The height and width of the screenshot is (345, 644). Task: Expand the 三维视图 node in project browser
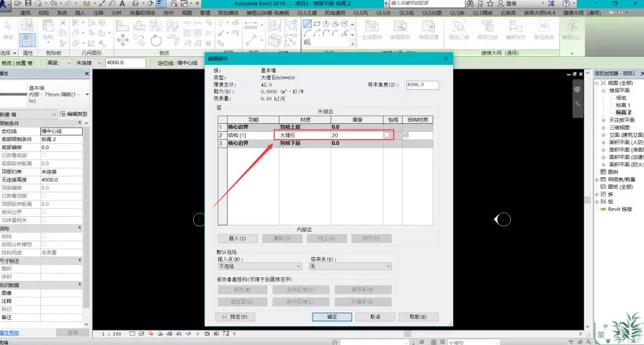pos(603,127)
